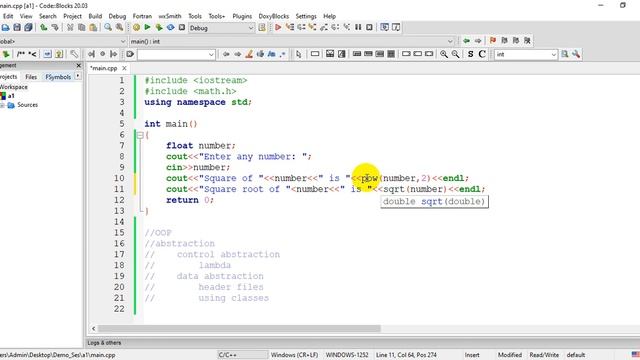
Task: Click the Build and run icon
Action: tap(159, 27)
